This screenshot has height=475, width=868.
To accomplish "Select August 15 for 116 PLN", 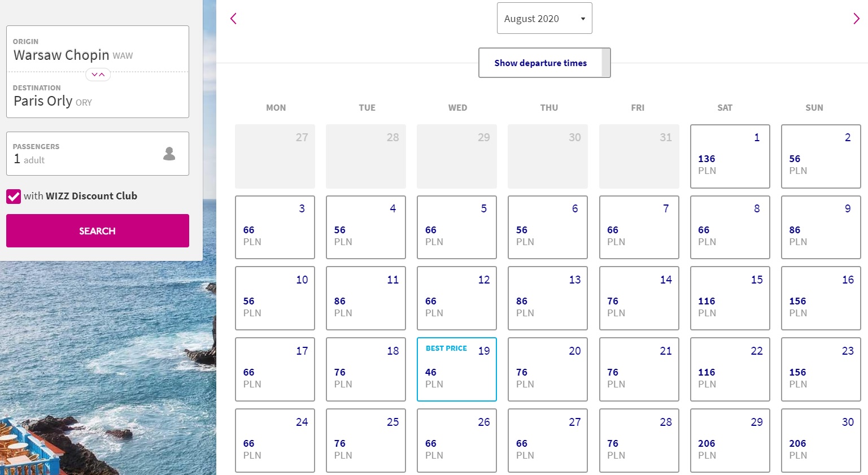I will pos(730,298).
